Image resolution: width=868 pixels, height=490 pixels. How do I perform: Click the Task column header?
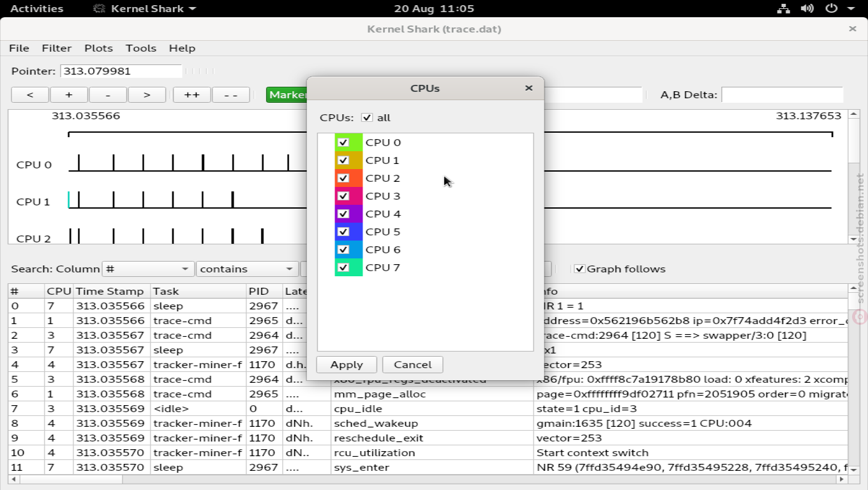tap(198, 291)
